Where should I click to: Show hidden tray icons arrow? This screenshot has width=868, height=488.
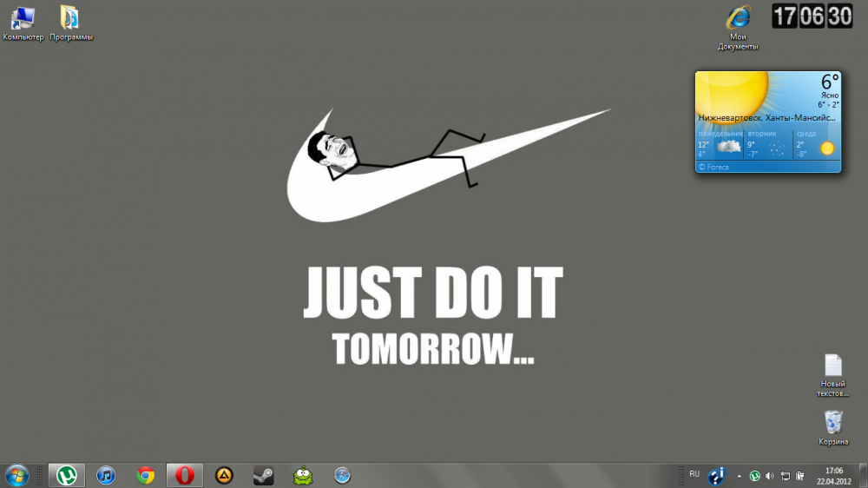click(x=739, y=475)
